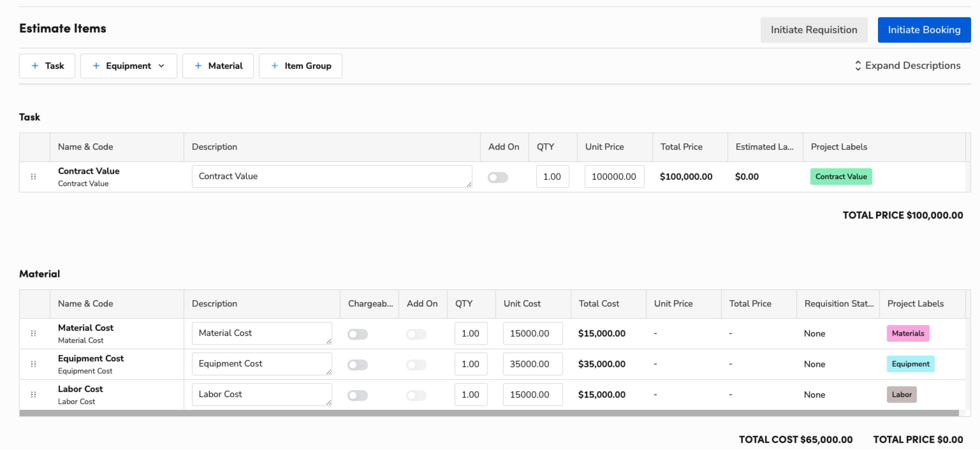Image resolution: width=980 pixels, height=450 pixels.
Task: Click the plus icon on Task button
Action: coord(35,66)
